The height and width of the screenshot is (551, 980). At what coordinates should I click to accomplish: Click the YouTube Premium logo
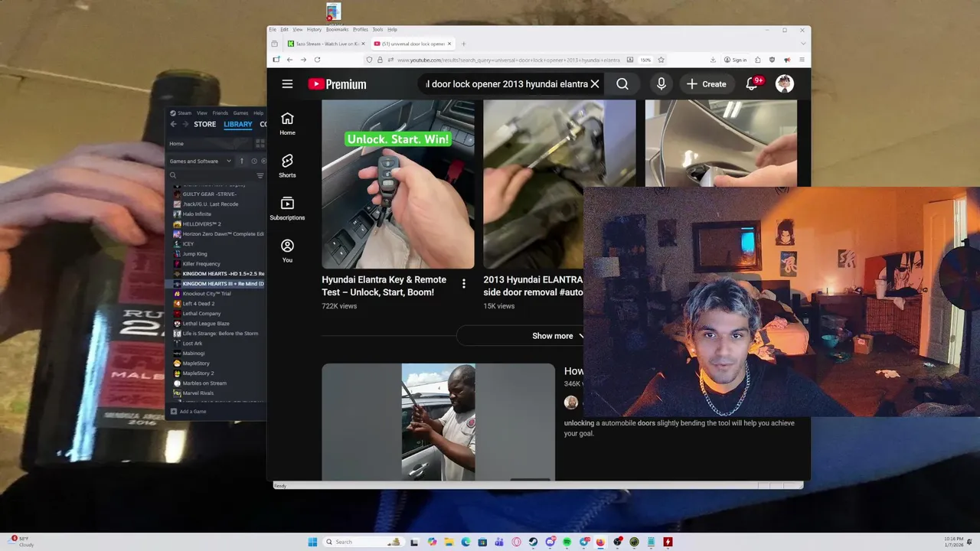pos(337,84)
